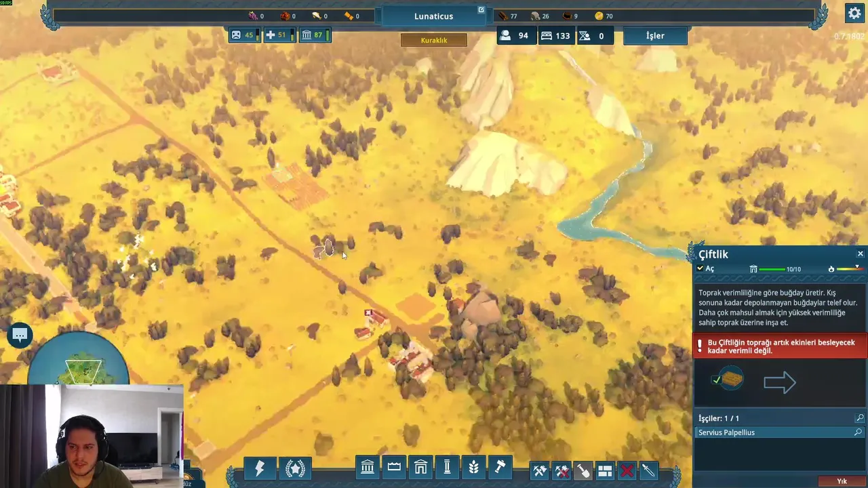Click the hourglass idle counter showing 0
Image resolution: width=868 pixels, height=488 pixels.
point(594,36)
